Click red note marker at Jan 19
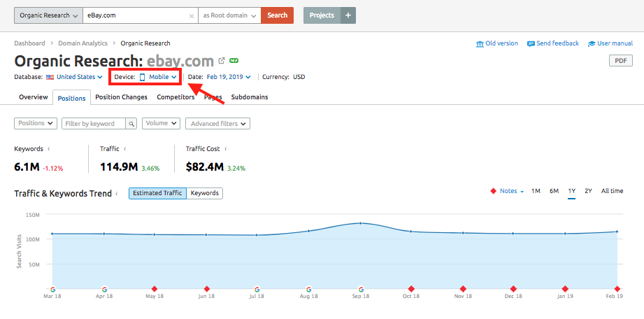644x319 pixels. click(x=565, y=289)
